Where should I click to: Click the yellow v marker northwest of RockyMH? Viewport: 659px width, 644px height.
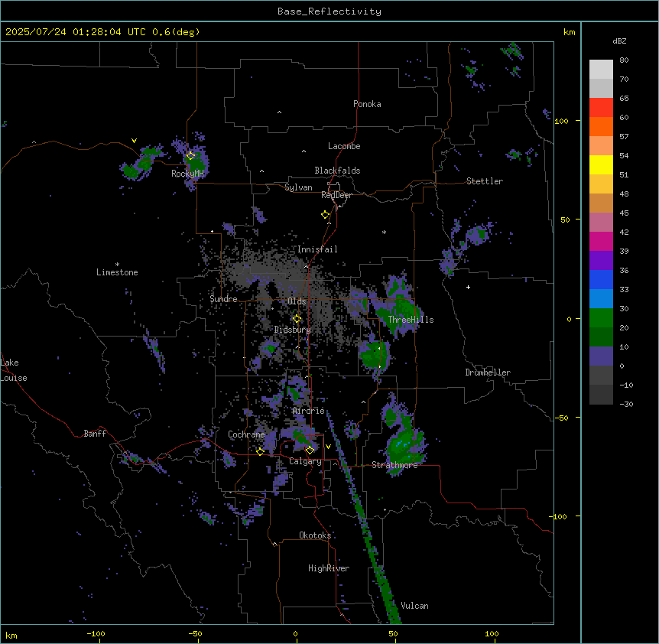[x=134, y=141]
